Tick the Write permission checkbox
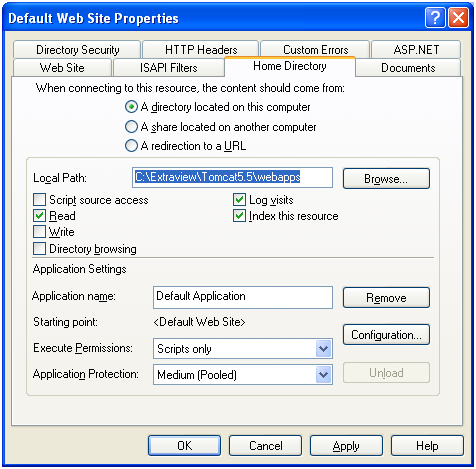The height and width of the screenshot is (469, 476). 39,232
